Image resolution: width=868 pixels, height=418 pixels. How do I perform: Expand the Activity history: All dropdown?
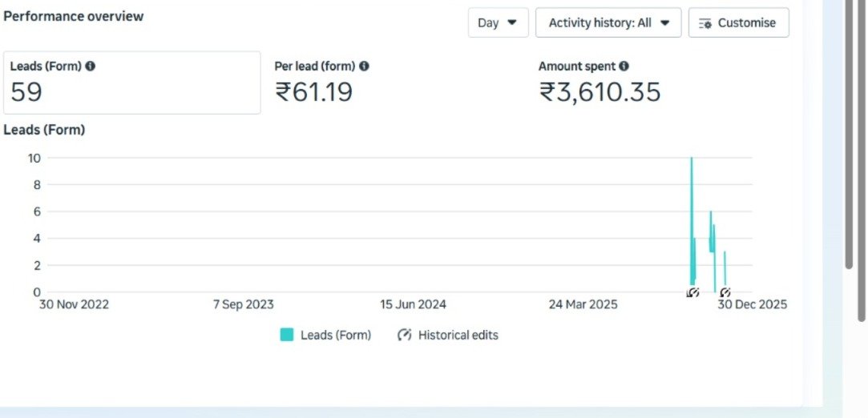[608, 22]
